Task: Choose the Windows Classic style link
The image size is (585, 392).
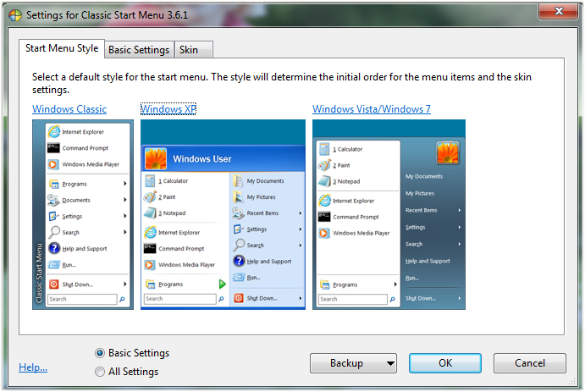Action: click(69, 109)
